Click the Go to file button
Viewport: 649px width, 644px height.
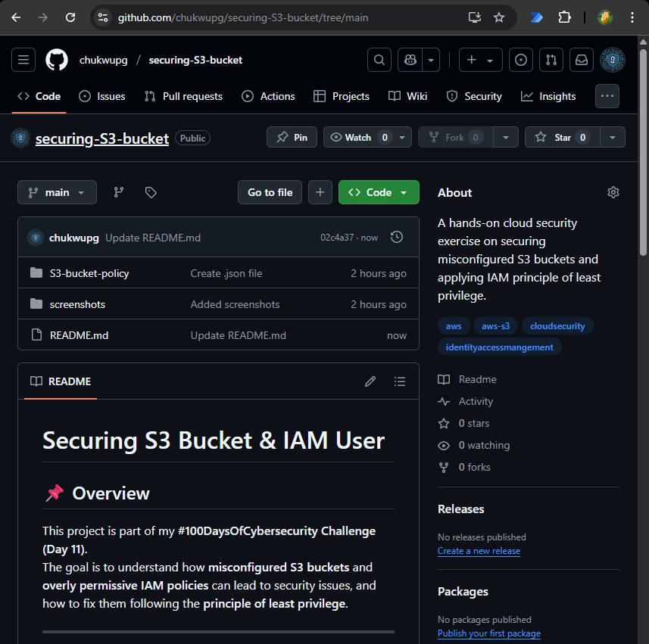[270, 192]
